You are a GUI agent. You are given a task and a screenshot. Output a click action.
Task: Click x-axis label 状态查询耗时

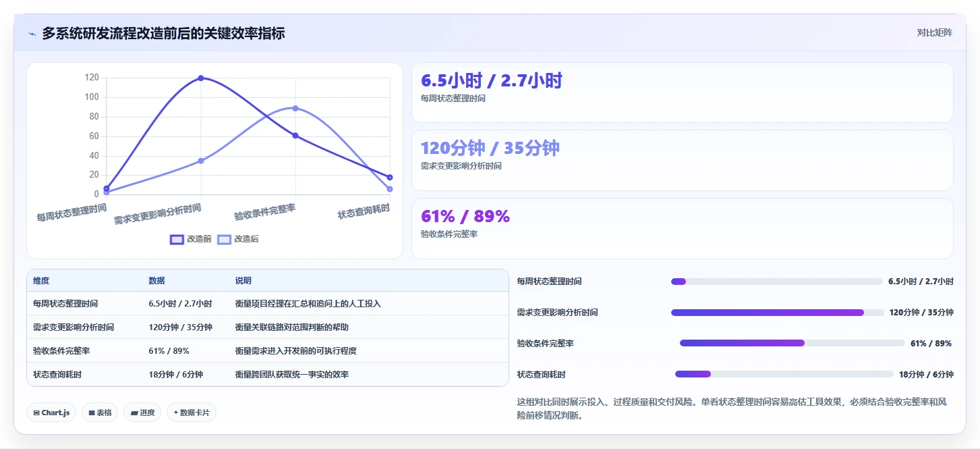(364, 211)
